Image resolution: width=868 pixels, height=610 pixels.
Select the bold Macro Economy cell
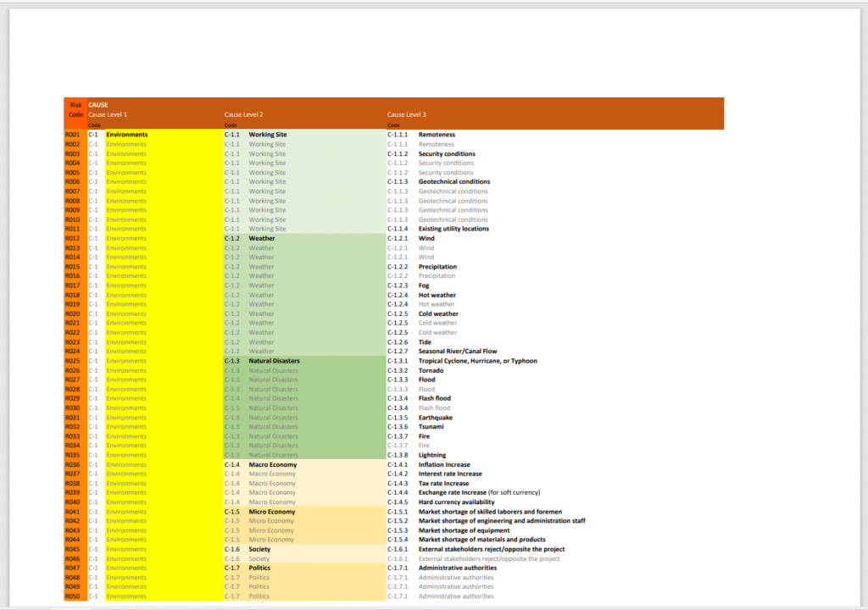click(271, 464)
